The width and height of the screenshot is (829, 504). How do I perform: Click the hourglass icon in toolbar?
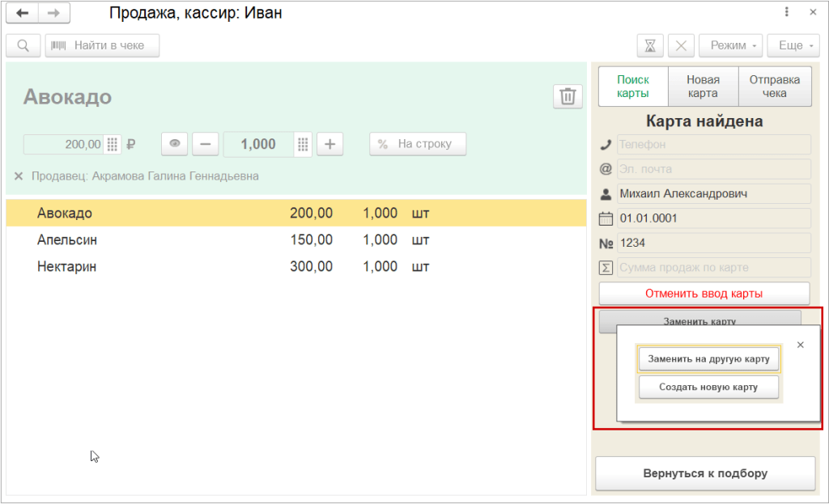[x=650, y=46]
